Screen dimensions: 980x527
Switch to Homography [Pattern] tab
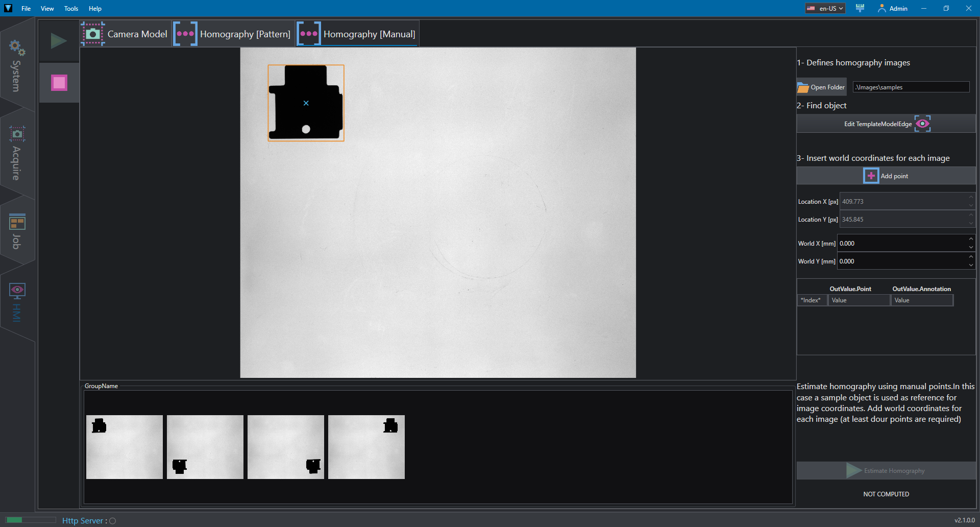(233, 34)
